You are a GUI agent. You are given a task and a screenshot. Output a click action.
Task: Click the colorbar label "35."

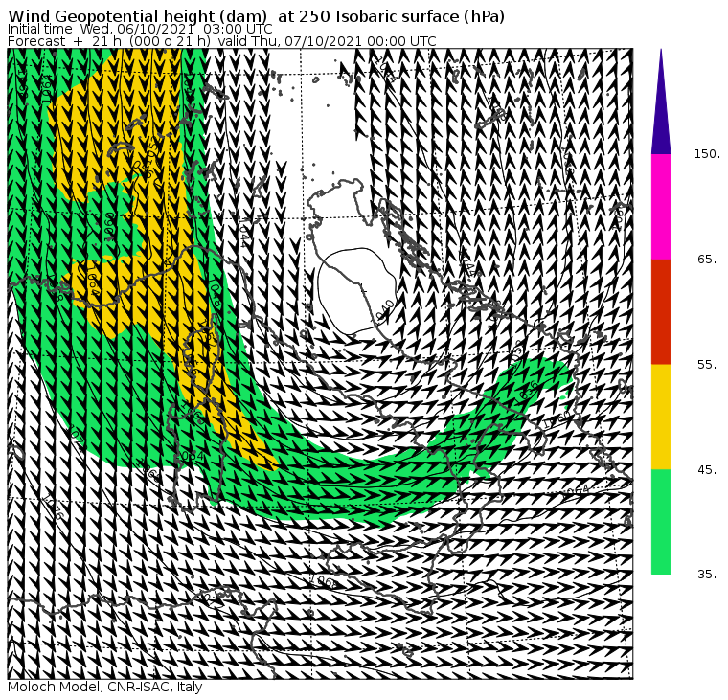(707, 575)
